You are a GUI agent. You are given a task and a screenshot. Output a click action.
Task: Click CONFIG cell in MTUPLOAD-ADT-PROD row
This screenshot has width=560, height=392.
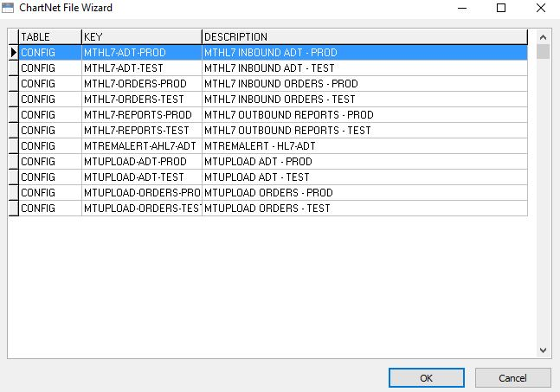tap(50, 161)
